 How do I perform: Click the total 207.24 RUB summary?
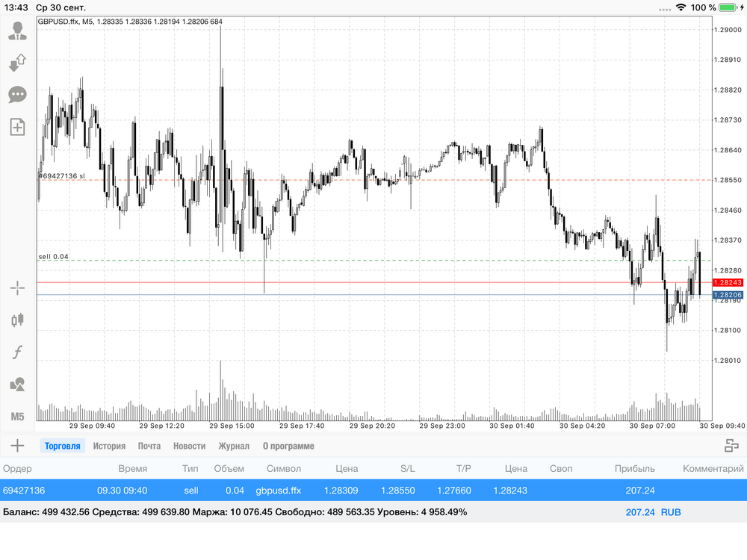tap(653, 512)
